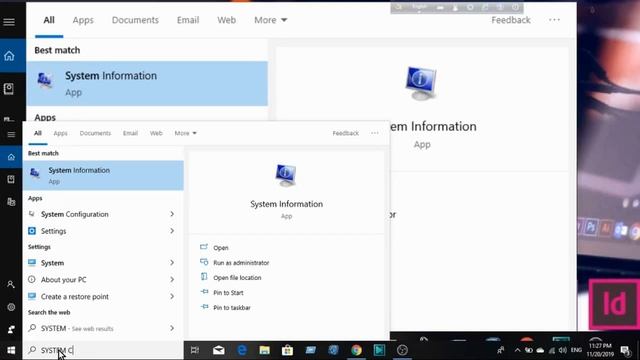Image resolution: width=640 pixels, height=360 pixels.
Task: Switch to the Web tab in the front search panel
Action: point(156,133)
